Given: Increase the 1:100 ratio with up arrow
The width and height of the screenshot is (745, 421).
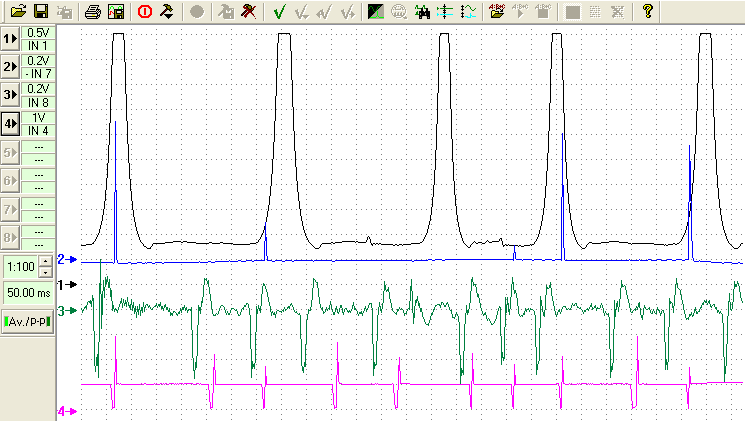Looking at the screenshot, I should pyautogui.click(x=45, y=261).
